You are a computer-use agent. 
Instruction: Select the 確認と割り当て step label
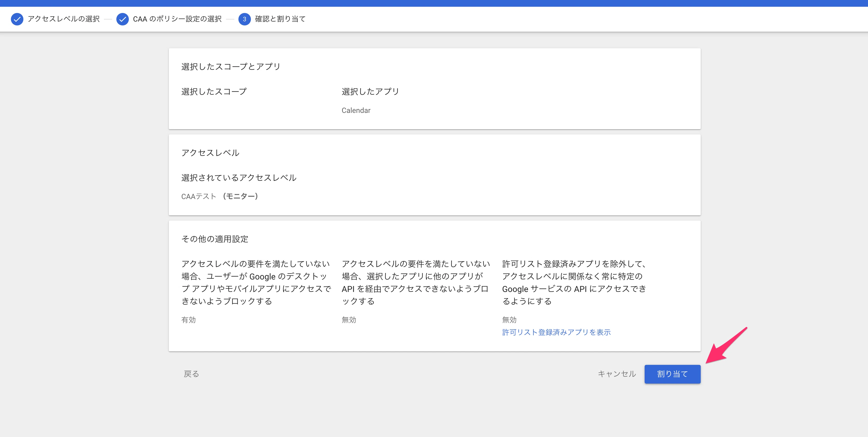point(280,19)
